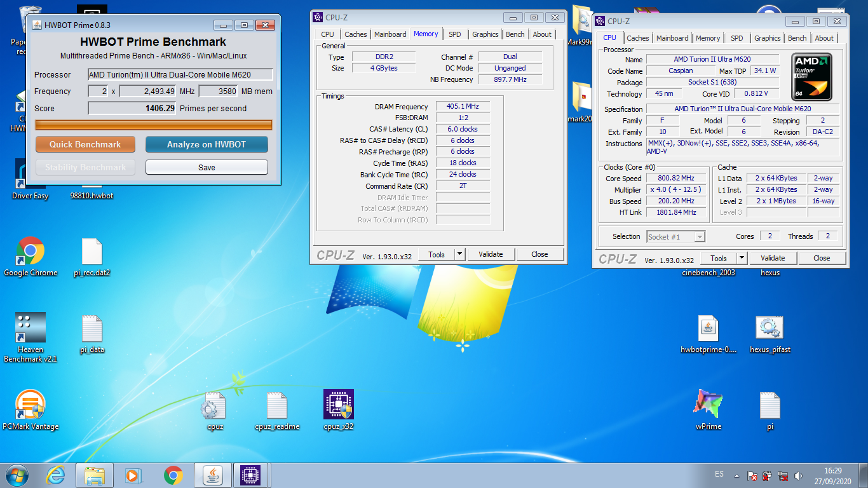Launch cpuz_x32 application icon
This screenshot has width=868, height=488.
[x=338, y=410]
